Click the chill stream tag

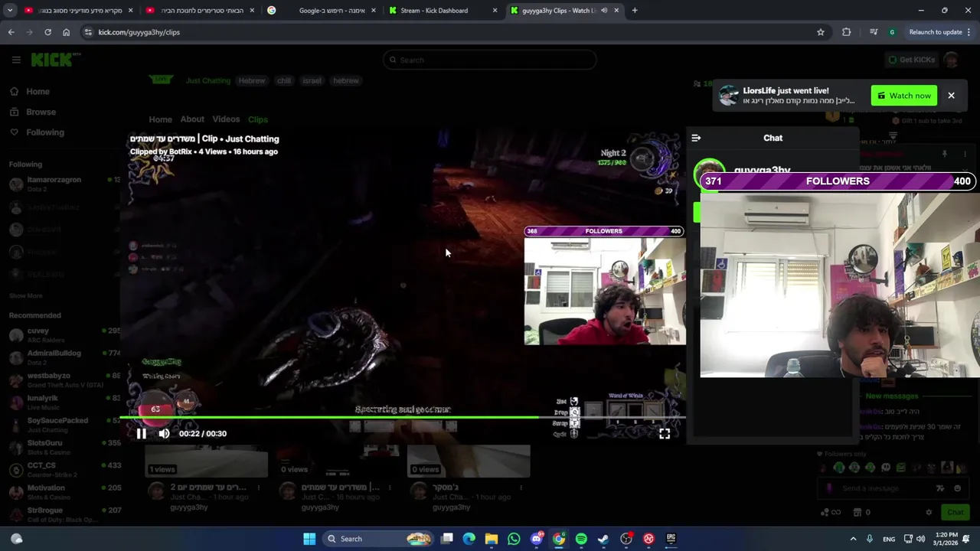pyautogui.click(x=284, y=80)
